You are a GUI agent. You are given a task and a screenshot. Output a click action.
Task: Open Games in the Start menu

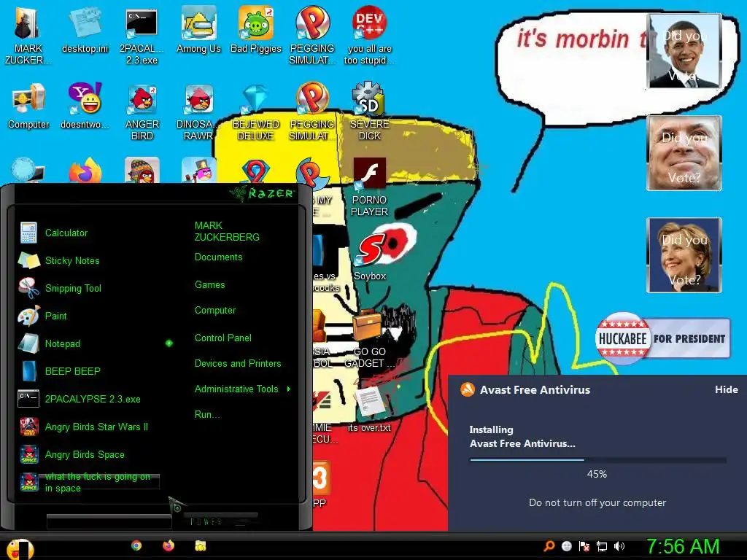coord(209,285)
